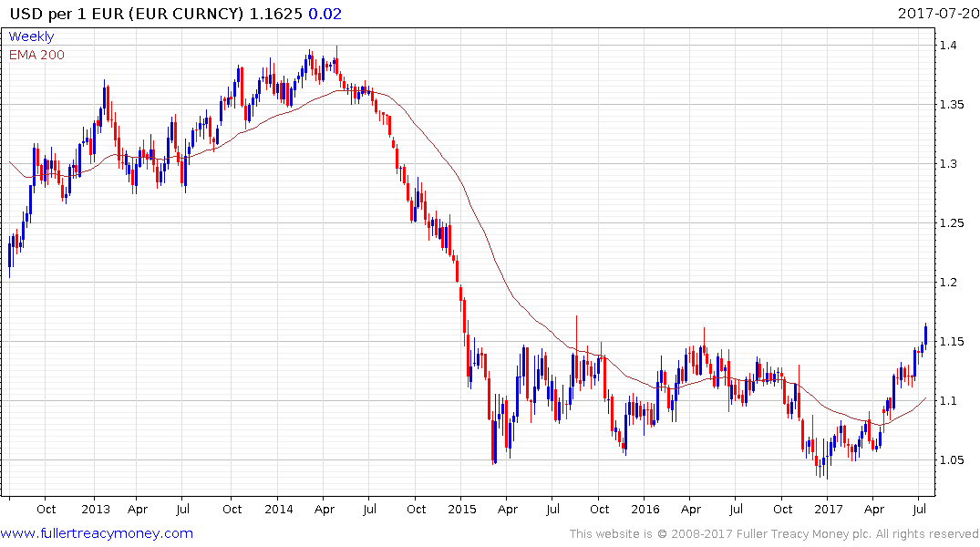This screenshot has height=547, width=980.
Task: Click the 1.2 price axis label
Action: click(948, 283)
